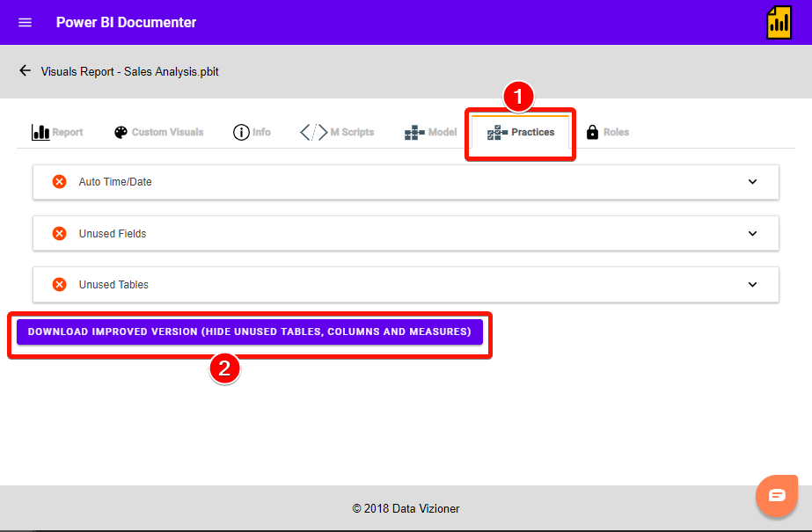812x532 pixels.
Task: Click the 2018 Data Vizioner copyright text
Action: [x=406, y=509]
